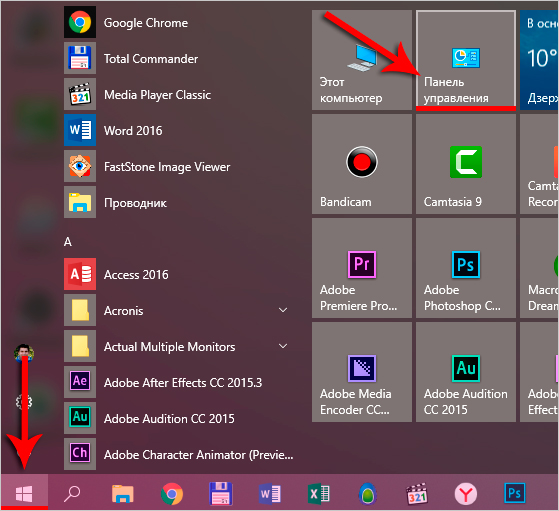Screen dimensions: 559x511
Task: Open Excel from the taskbar
Action: tap(318, 494)
